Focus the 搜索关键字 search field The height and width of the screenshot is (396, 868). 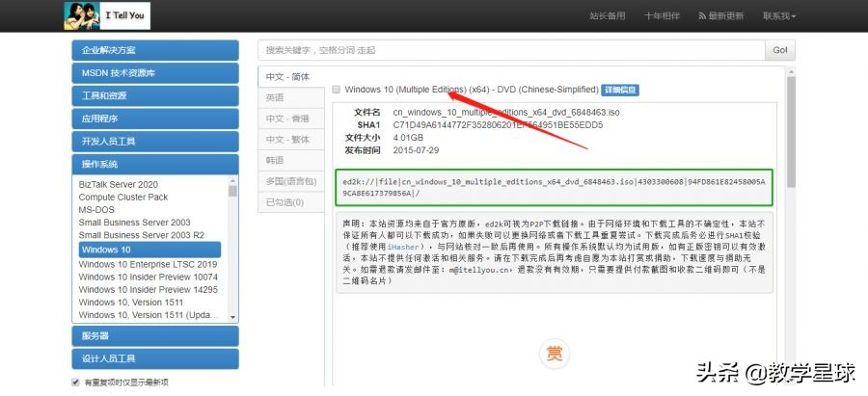coord(511,50)
